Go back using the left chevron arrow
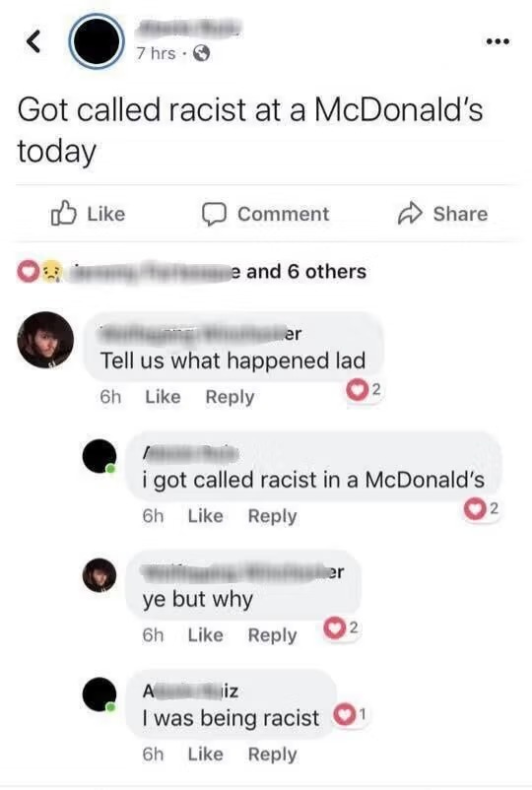Image resolution: width=532 pixels, height=790 pixels. (x=33, y=40)
